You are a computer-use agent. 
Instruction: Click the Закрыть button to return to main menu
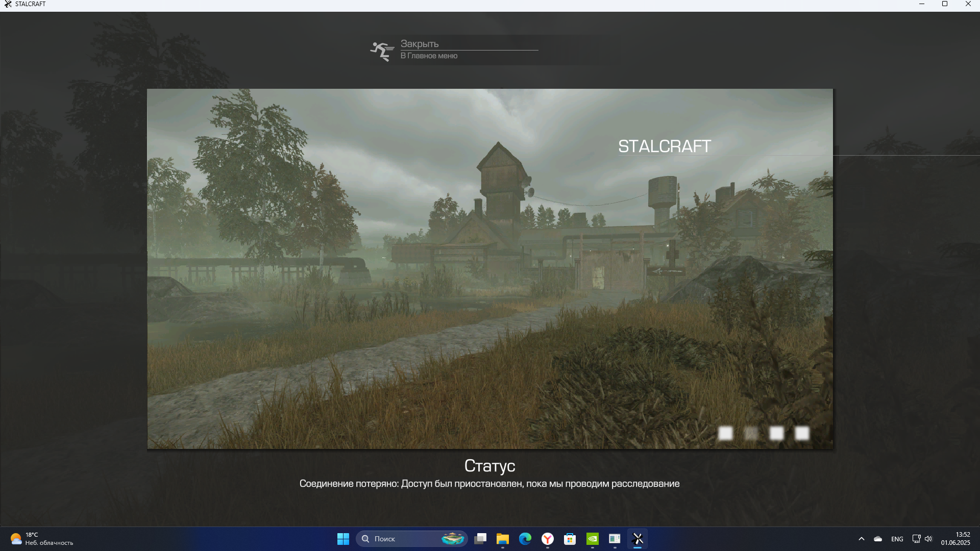tap(454, 49)
